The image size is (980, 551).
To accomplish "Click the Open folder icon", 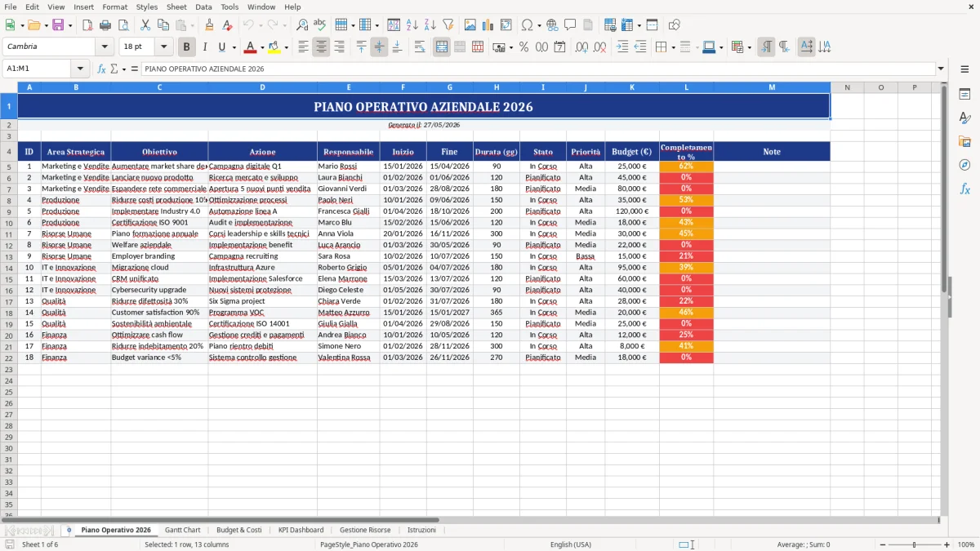I will 34,25.
